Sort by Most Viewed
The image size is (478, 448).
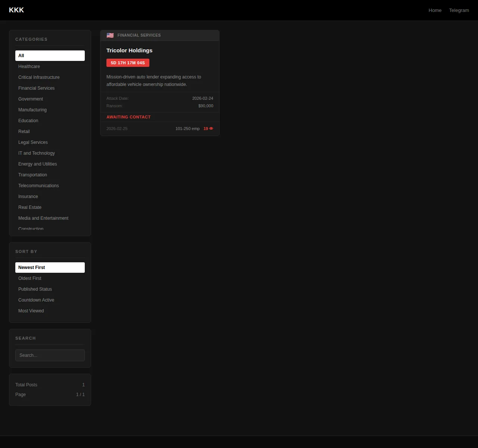pos(31,311)
